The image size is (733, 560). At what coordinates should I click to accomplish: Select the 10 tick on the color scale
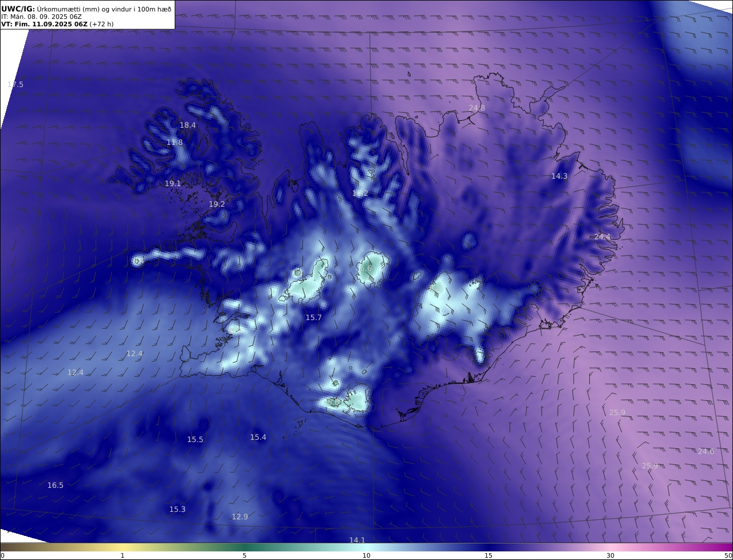coord(366,555)
